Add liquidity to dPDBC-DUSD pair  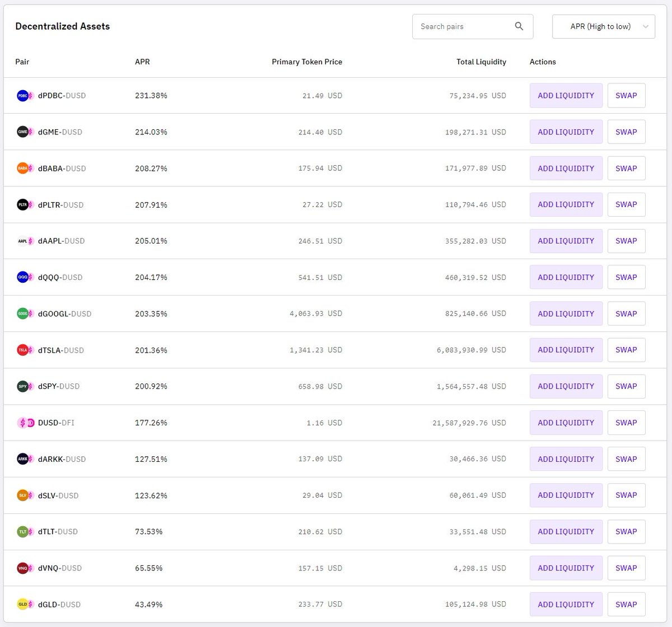tap(566, 96)
